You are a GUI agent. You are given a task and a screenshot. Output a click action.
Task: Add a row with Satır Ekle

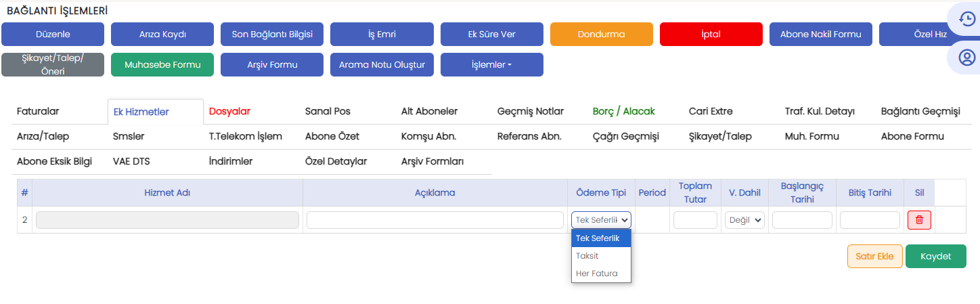point(874,257)
